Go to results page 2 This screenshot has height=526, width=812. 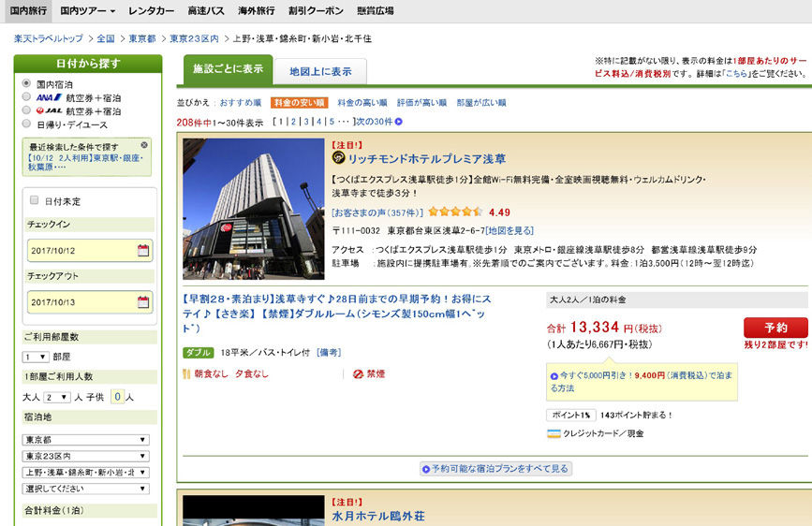click(293, 122)
